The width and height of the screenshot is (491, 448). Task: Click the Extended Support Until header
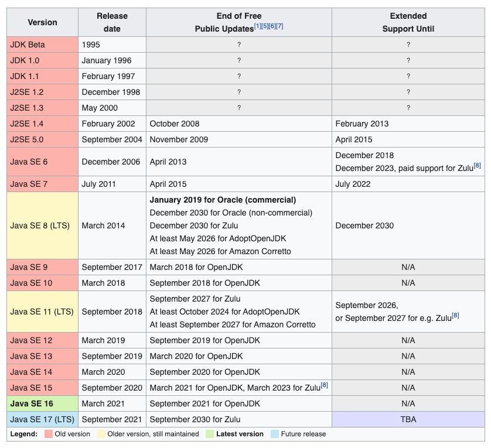[x=408, y=22]
